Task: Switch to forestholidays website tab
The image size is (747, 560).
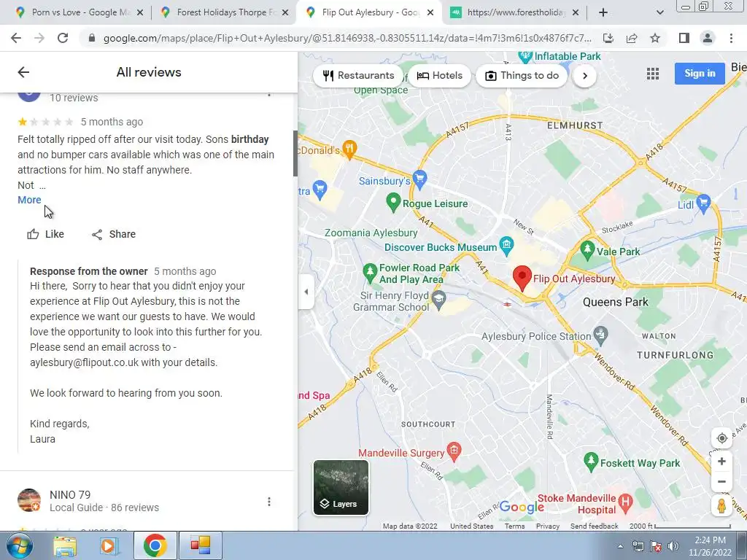Action: tap(514, 12)
